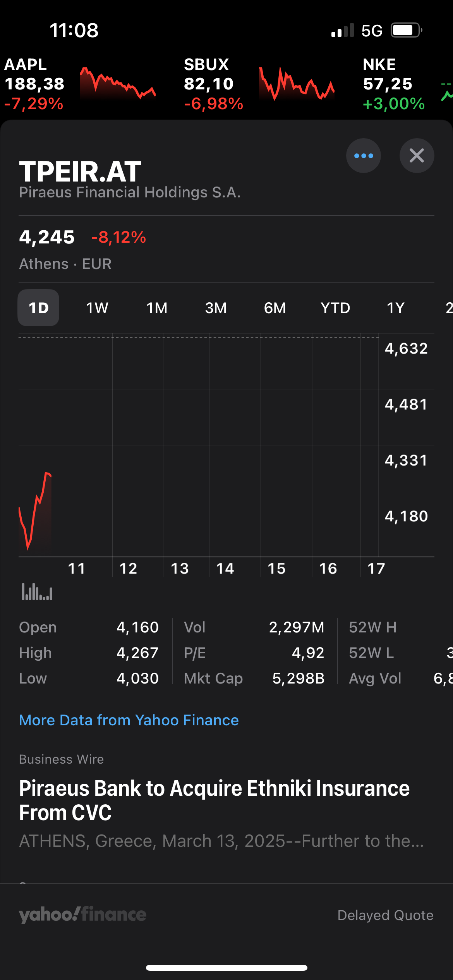Tap the 14 hour marker on chart axis

coord(225,568)
